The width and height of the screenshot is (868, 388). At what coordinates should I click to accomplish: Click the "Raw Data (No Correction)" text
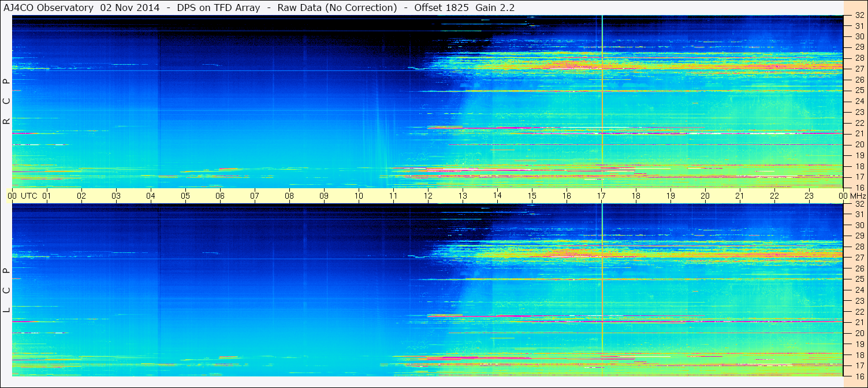coord(337,8)
